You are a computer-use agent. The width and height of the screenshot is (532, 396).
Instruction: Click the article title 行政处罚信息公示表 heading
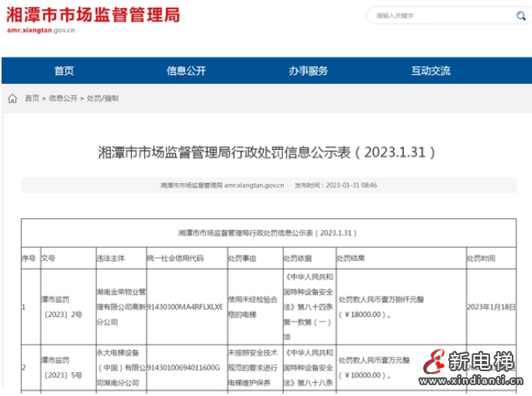[267, 151]
